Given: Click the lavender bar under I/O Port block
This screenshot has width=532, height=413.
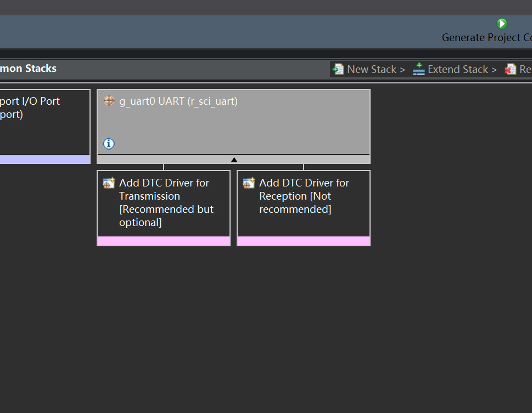Looking at the screenshot, I should 44,159.
